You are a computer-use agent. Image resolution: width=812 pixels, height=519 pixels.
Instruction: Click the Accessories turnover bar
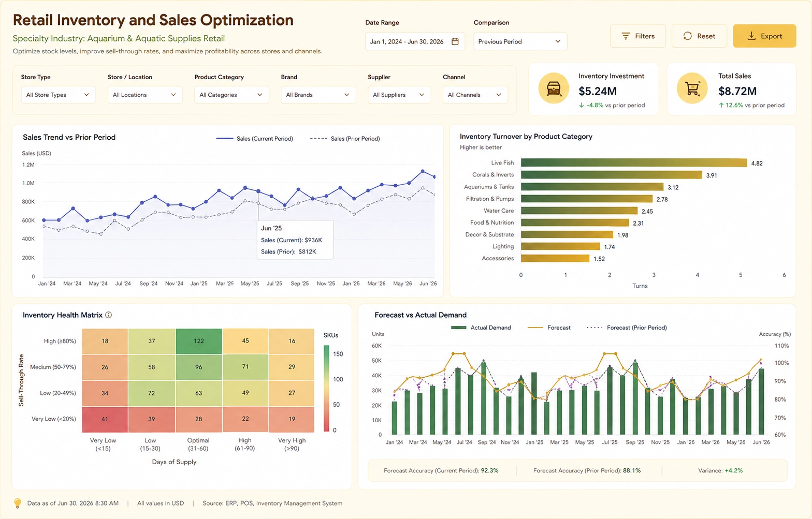click(x=555, y=258)
